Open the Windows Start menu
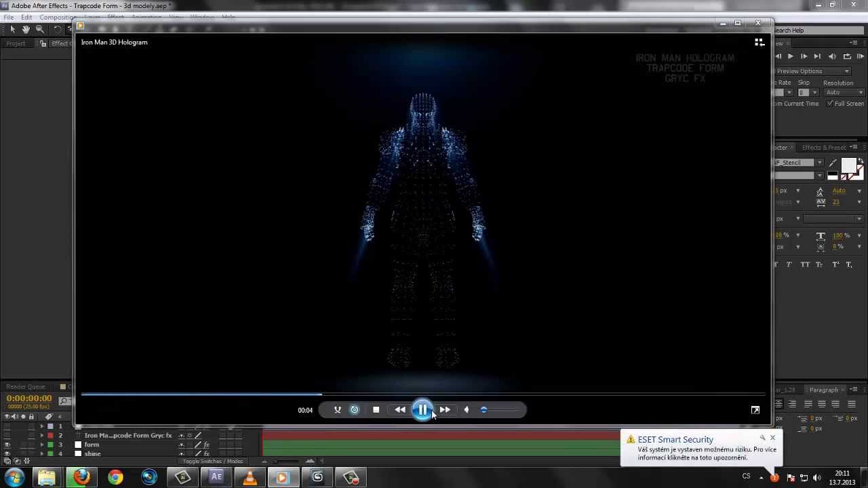The height and width of the screenshot is (488, 868). coord(14,477)
